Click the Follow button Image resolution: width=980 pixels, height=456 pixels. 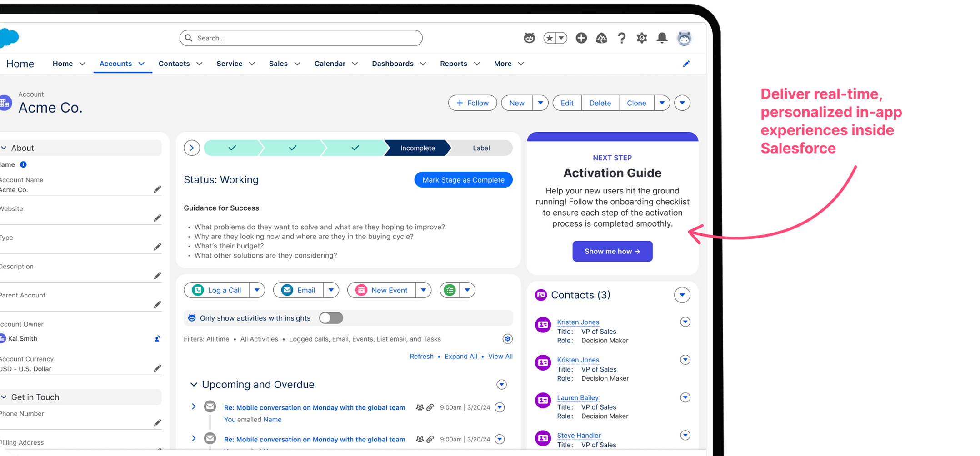(472, 103)
